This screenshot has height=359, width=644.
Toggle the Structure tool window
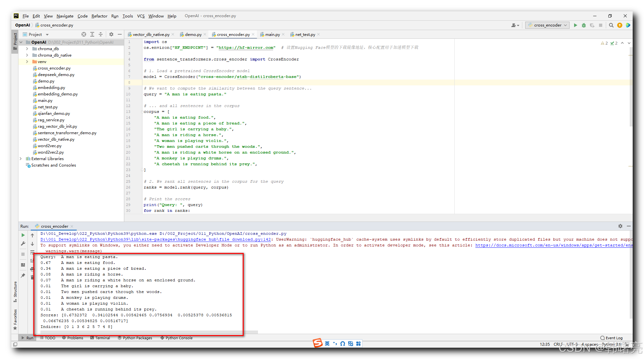[x=15, y=291]
